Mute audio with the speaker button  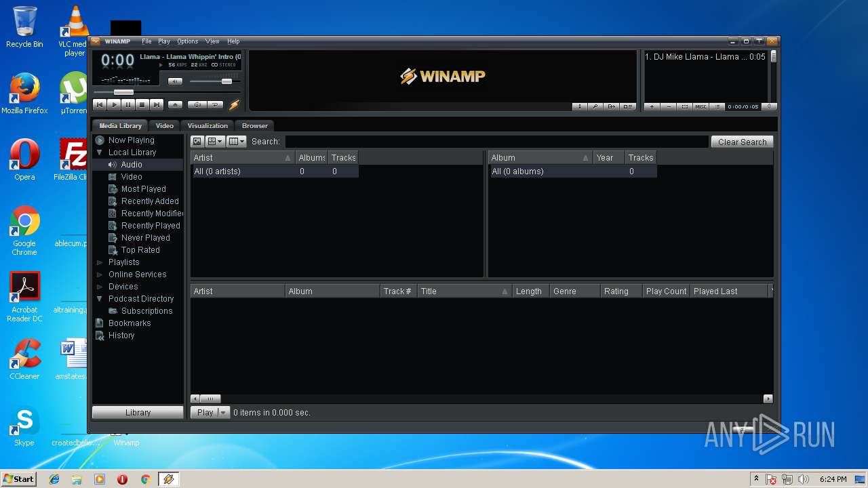pyautogui.click(x=175, y=81)
